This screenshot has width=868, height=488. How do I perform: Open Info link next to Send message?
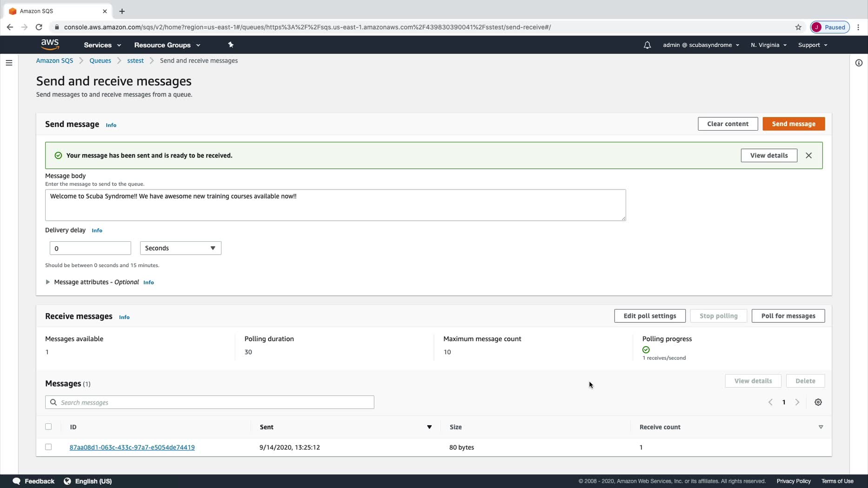111,125
